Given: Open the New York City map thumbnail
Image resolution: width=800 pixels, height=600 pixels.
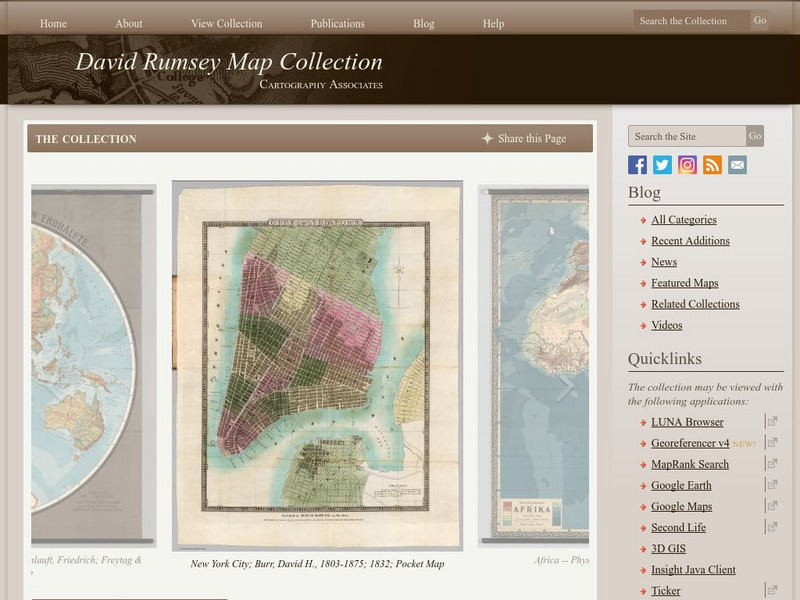Looking at the screenshot, I should coord(317,365).
